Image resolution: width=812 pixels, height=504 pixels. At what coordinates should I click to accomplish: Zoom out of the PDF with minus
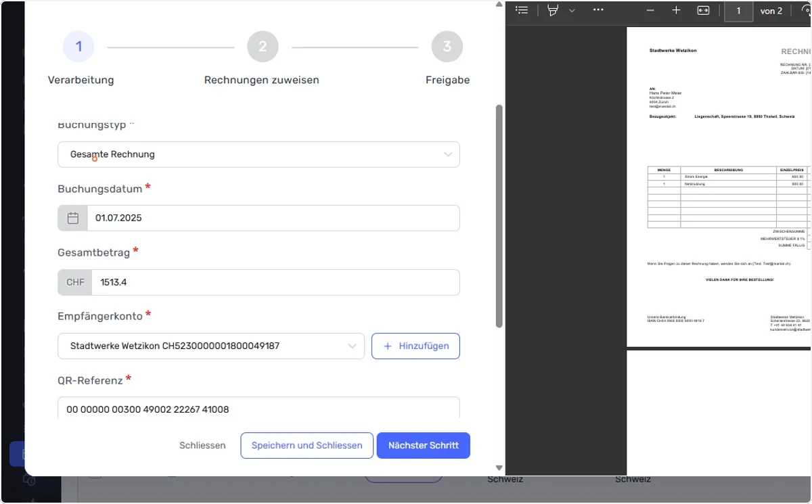pyautogui.click(x=650, y=10)
